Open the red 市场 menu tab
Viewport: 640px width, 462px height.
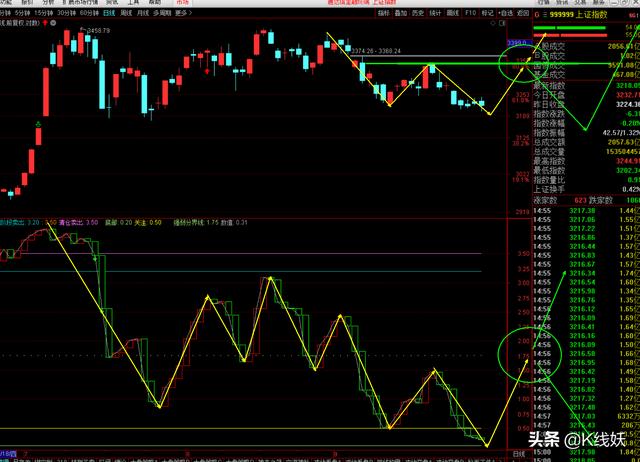pyautogui.click(x=183, y=2)
